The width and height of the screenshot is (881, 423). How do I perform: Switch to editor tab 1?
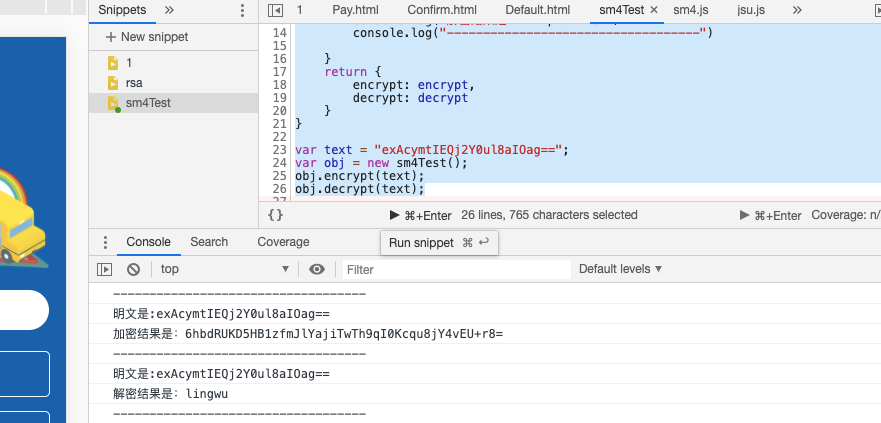tap(299, 10)
